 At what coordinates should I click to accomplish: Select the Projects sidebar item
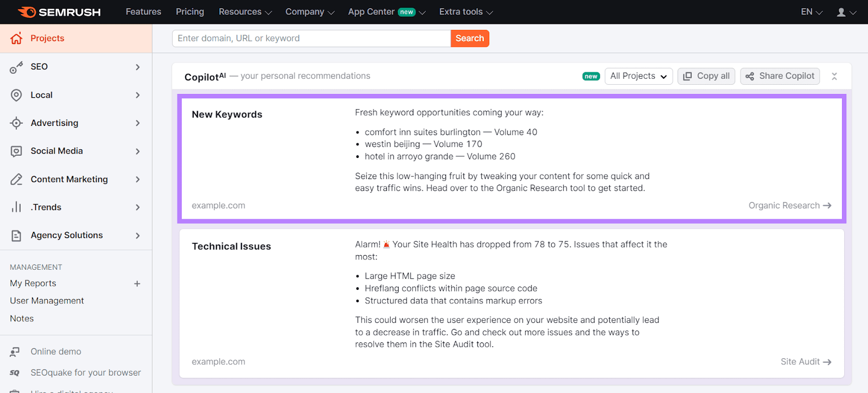point(76,39)
